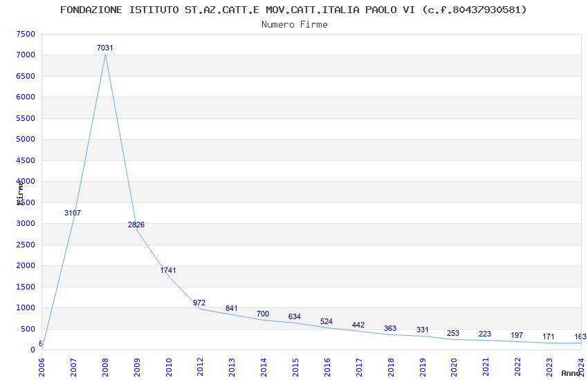Click the 'Anno' x-axis title
Viewport: 588px width, 380px height.
[571, 373]
